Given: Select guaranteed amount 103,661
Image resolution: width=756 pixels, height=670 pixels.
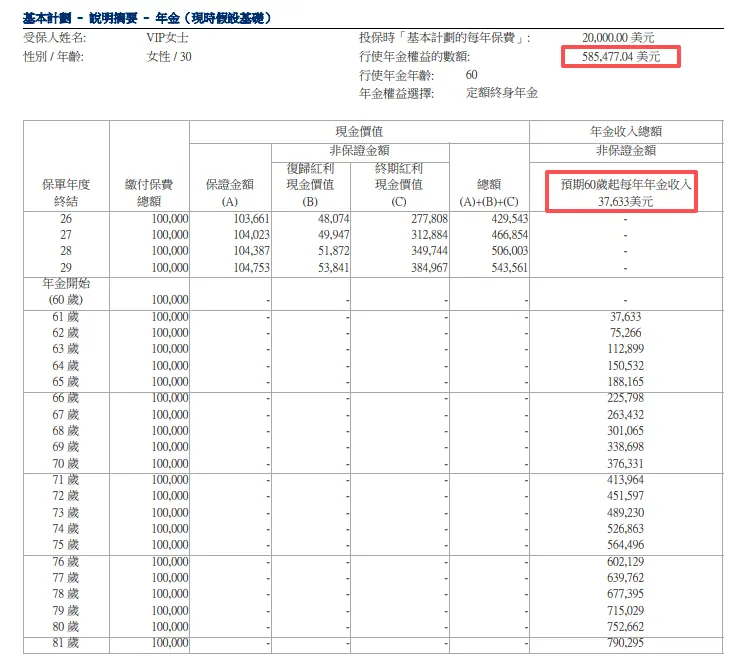Looking at the screenshot, I should pyautogui.click(x=251, y=219).
